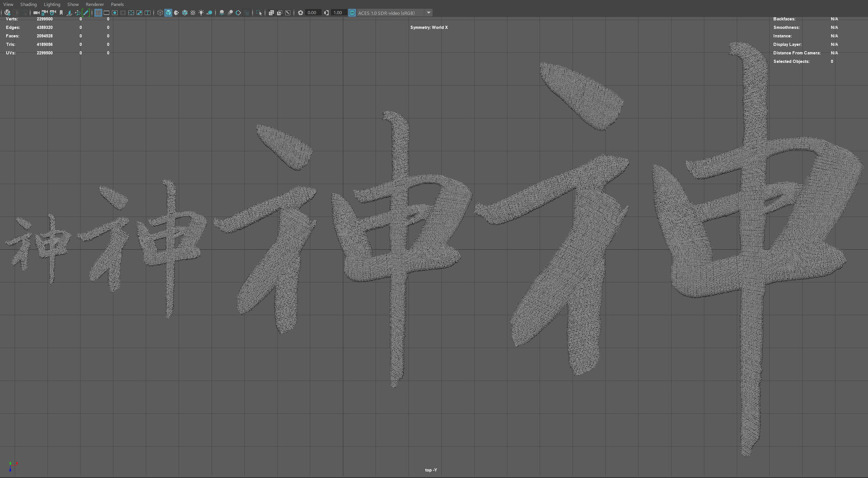Adjust the exposure value control

click(x=312, y=13)
